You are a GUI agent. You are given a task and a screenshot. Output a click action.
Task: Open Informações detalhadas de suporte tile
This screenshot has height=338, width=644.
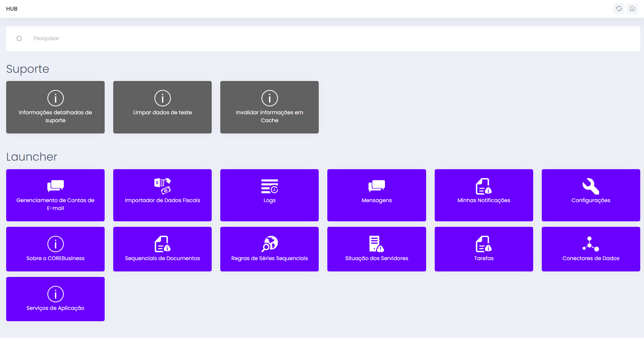55,107
